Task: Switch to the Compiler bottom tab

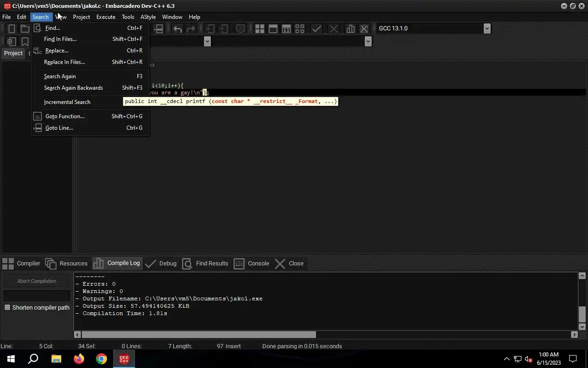Action: click(x=21, y=264)
